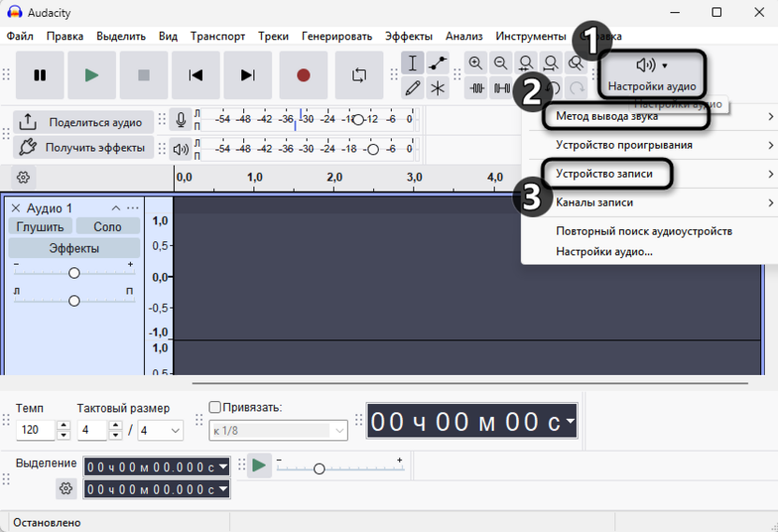Choose the Multi-tool asterisk icon

click(x=438, y=88)
